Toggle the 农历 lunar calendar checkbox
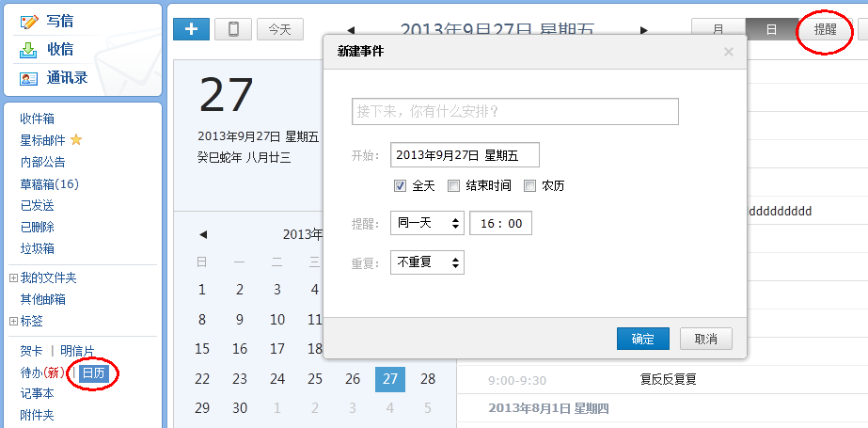 coord(529,186)
